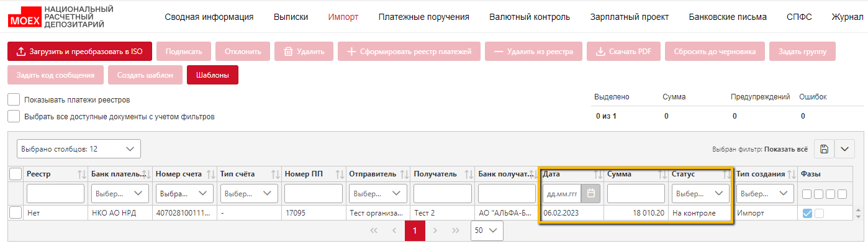Focus the Получатель filter field
The image size is (868, 246).
click(x=443, y=193)
